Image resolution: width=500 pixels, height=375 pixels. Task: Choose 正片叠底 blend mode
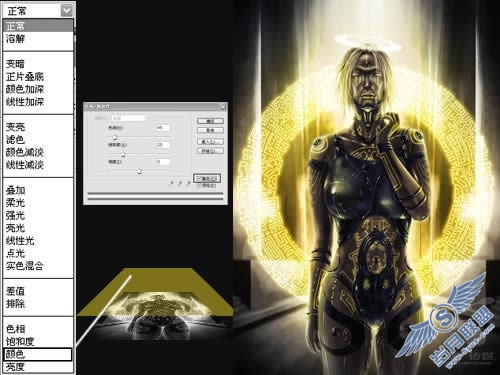[25, 77]
